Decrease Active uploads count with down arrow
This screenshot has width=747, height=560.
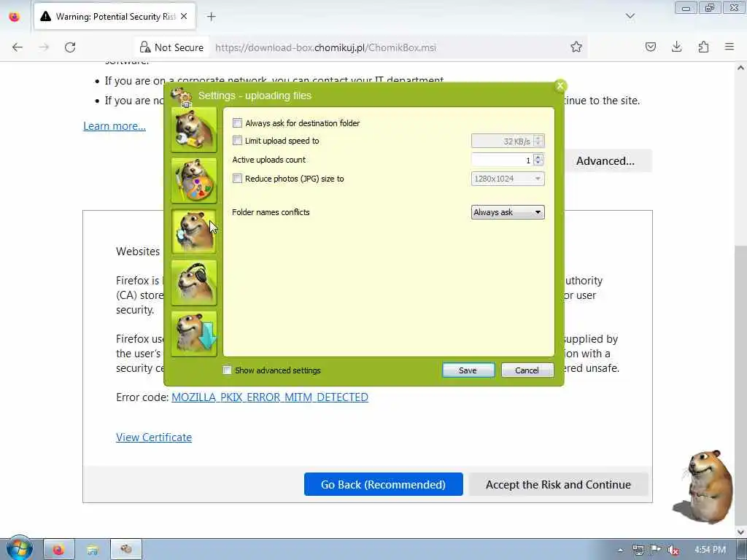(538, 163)
